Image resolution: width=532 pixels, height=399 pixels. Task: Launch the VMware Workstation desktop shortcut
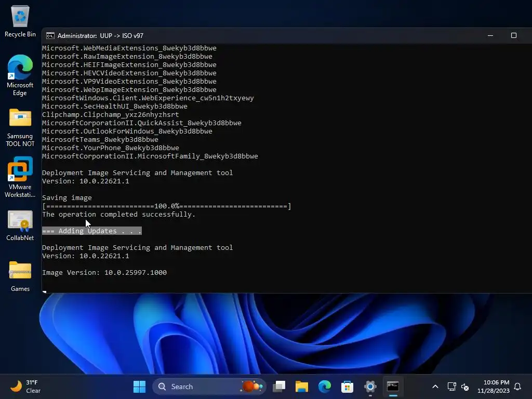(x=20, y=177)
